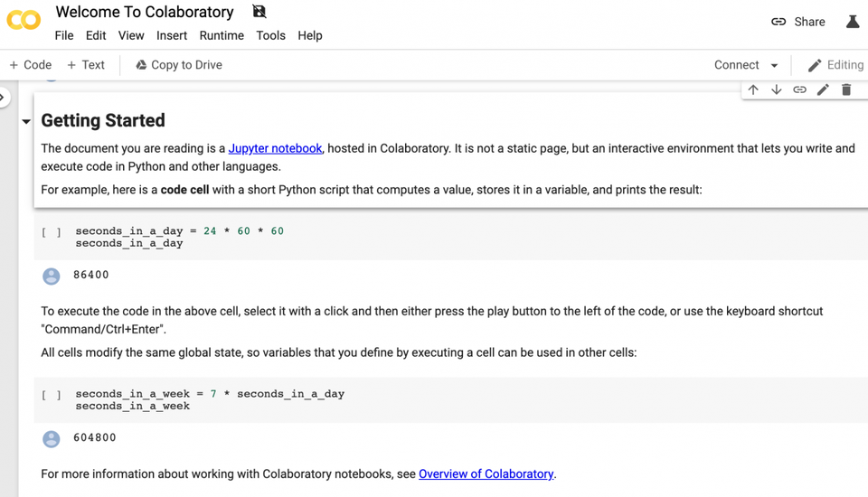Click the notebook title Welcome To Colaboratory
Image resolution: width=868 pixels, height=497 pixels.
tap(145, 12)
